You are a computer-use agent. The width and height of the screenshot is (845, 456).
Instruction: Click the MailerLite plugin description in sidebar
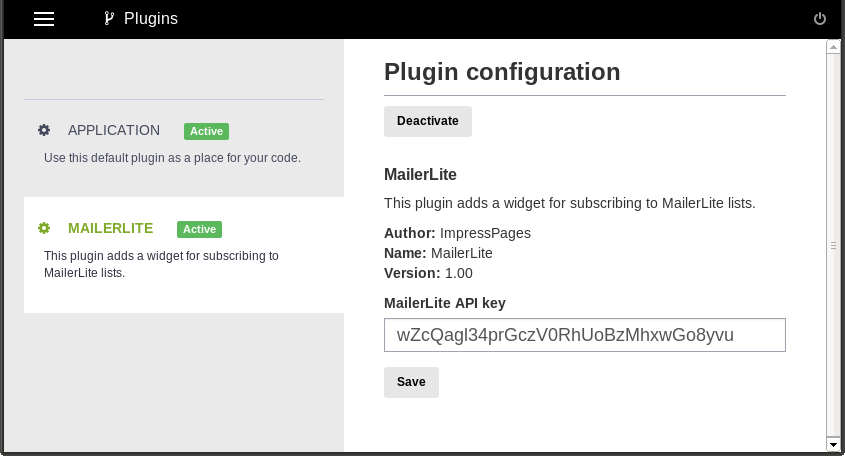tap(161, 264)
